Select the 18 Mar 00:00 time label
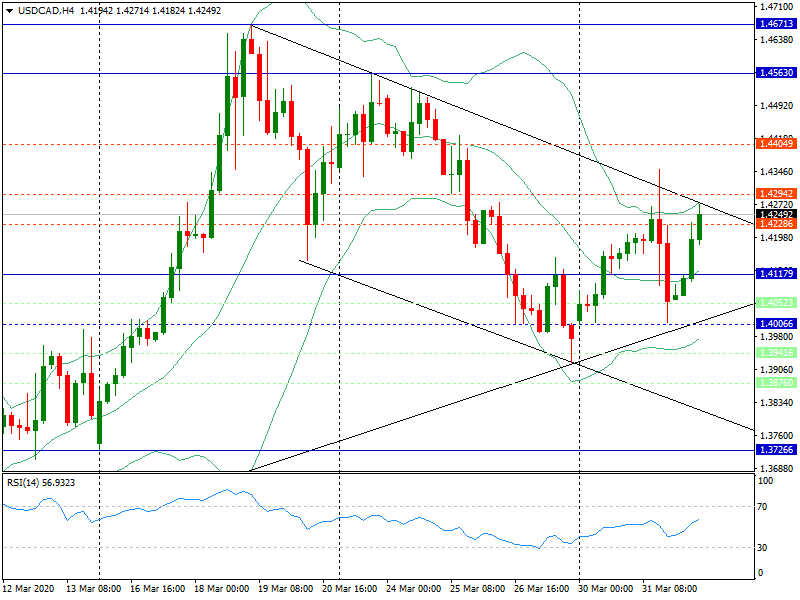 tap(221, 589)
